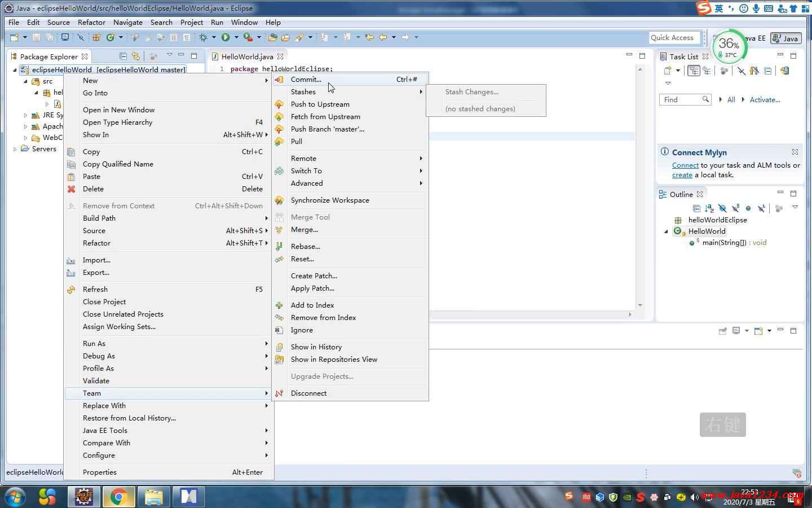
Task: Open Chrome from the Windows taskbar
Action: tap(118, 496)
